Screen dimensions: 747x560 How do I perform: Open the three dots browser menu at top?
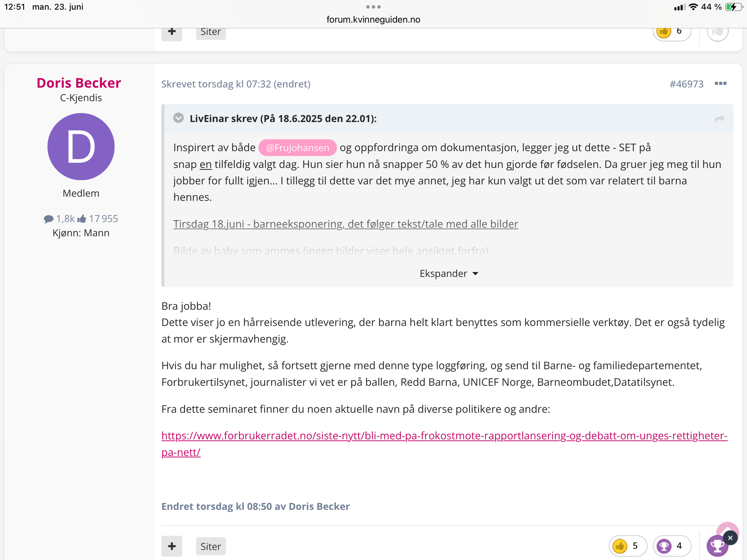coord(373,7)
